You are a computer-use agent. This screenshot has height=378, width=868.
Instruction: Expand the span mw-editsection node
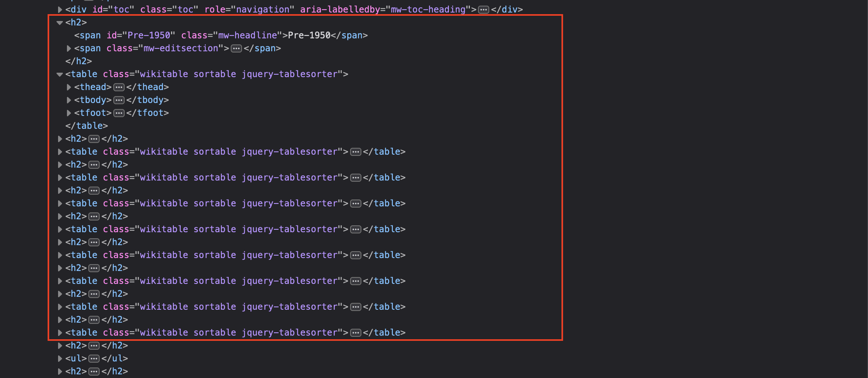click(69, 48)
